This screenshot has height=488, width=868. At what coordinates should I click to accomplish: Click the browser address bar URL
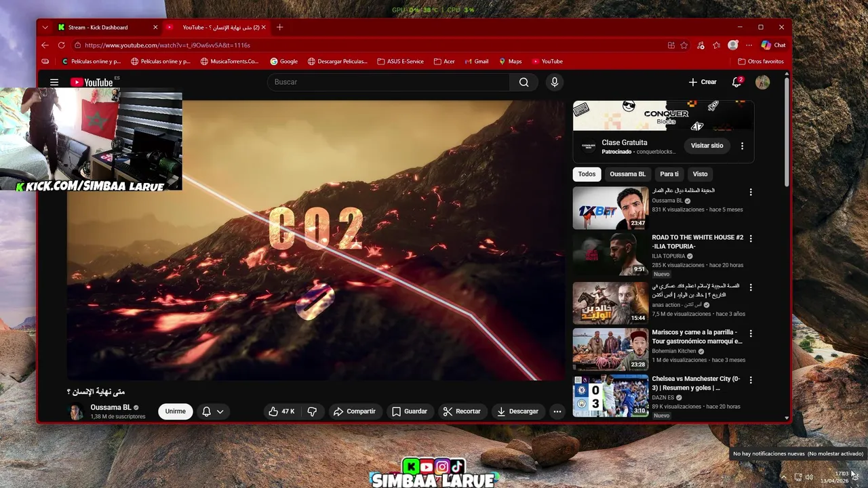point(167,45)
